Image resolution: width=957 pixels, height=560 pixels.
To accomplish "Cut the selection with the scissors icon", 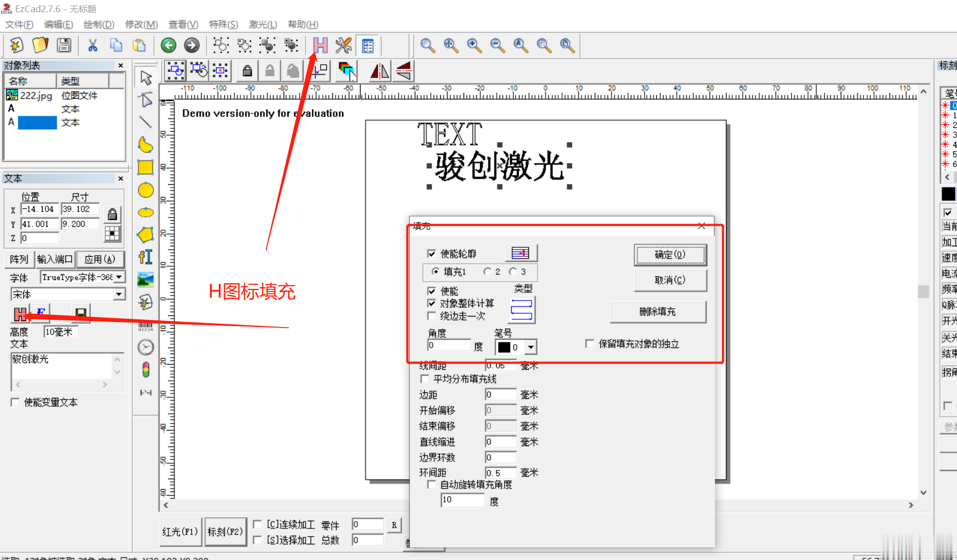I will [92, 45].
